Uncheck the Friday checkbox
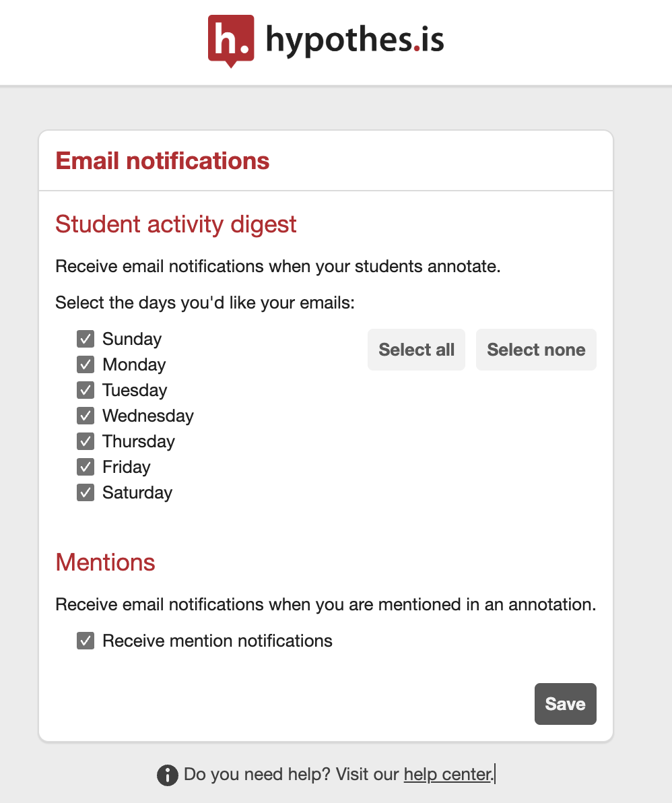This screenshot has width=672, height=803. tap(86, 467)
